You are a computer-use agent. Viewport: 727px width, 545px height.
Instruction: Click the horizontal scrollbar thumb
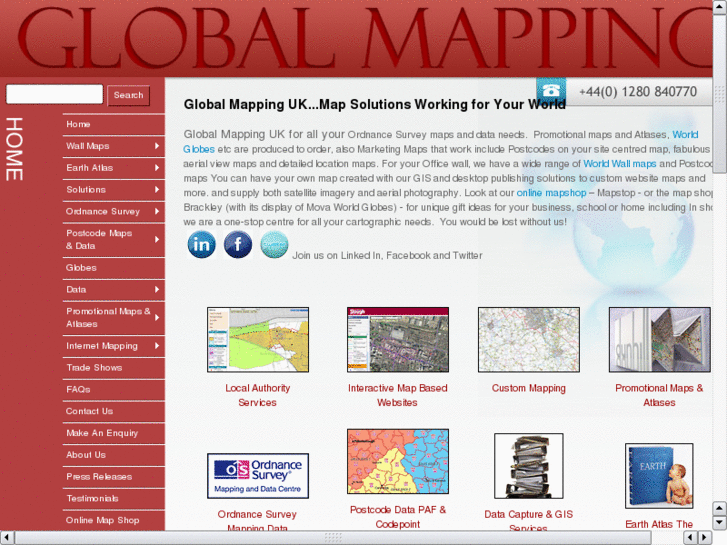[x=333, y=538]
